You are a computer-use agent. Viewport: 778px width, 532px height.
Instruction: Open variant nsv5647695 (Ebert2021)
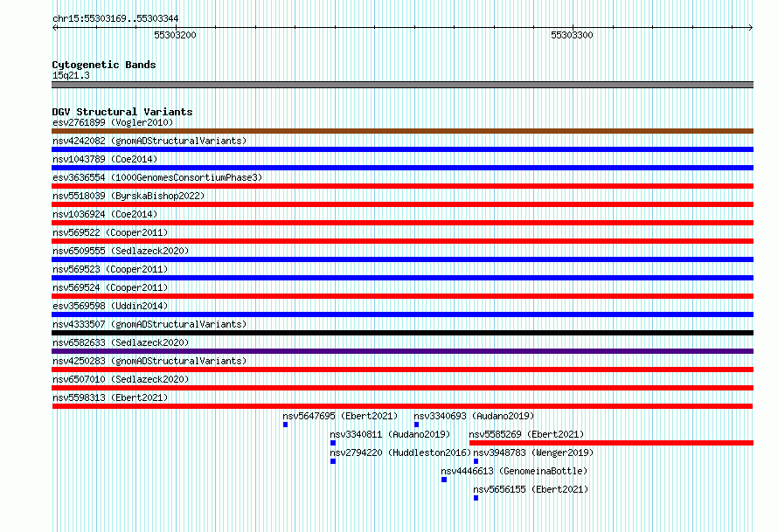click(340, 416)
